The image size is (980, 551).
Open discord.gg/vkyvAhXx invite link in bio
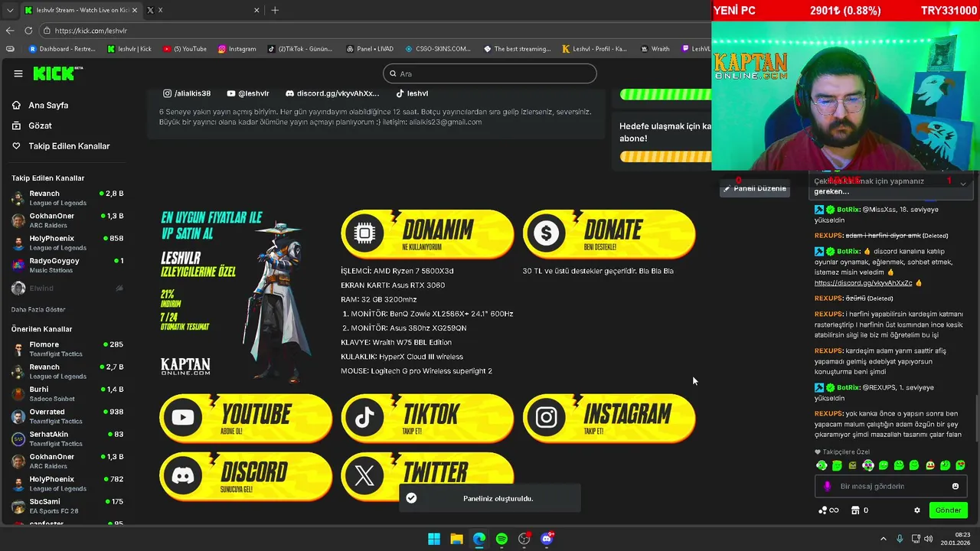click(x=332, y=93)
